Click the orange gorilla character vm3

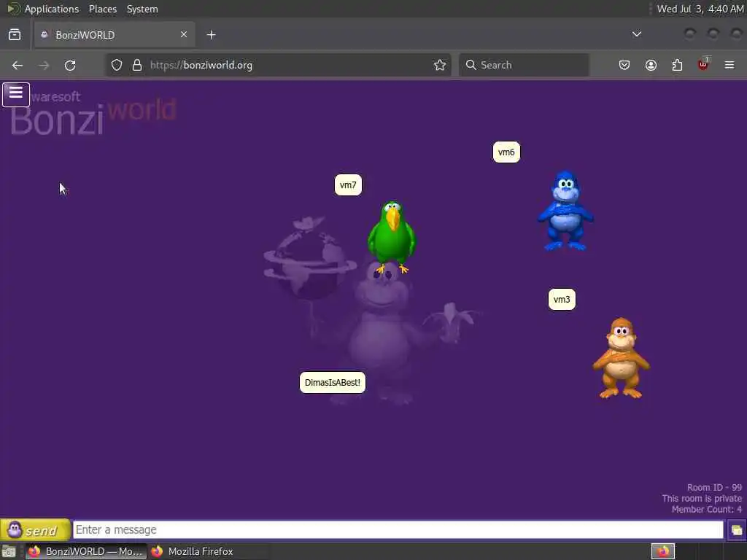point(621,358)
